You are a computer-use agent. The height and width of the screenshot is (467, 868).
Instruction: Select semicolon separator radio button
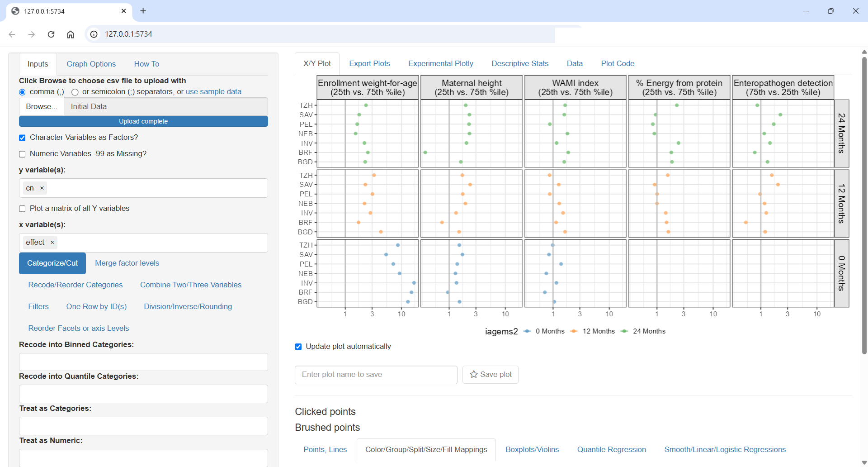pos(75,92)
